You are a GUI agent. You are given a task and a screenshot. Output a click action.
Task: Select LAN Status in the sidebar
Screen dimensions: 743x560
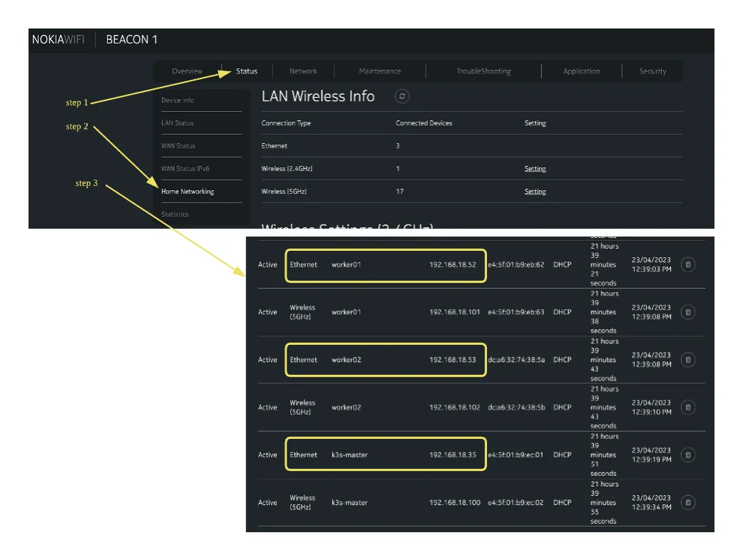pyautogui.click(x=178, y=123)
